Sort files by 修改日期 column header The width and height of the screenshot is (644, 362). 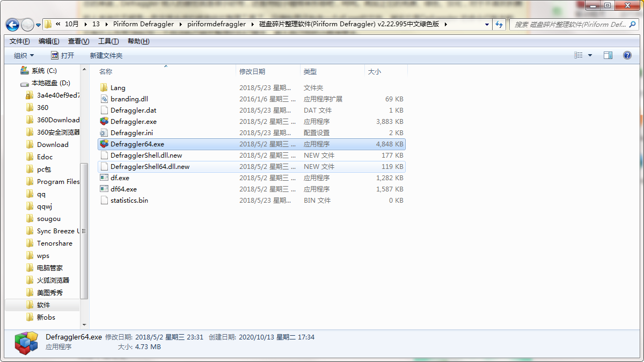pos(268,71)
